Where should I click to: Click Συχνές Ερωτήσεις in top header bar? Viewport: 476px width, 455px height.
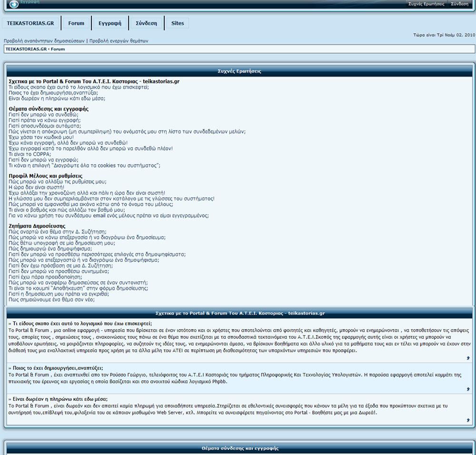tap(426, 4)
